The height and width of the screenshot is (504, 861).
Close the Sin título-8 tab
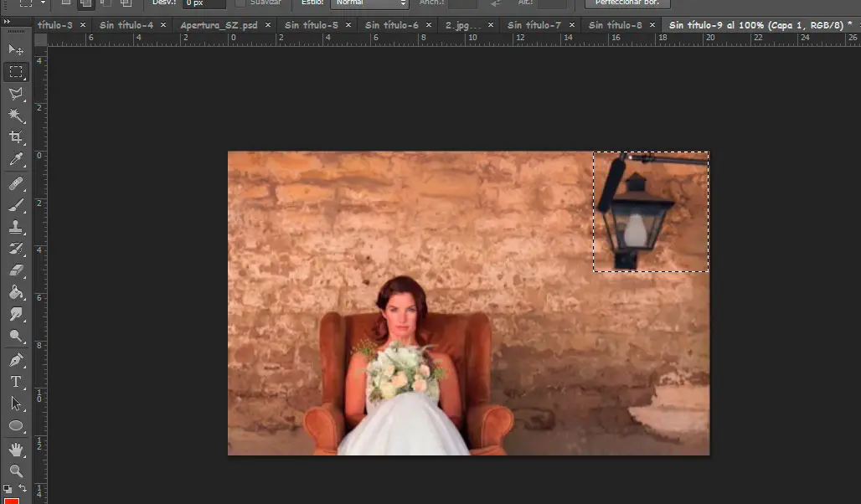tap(652, 25)
